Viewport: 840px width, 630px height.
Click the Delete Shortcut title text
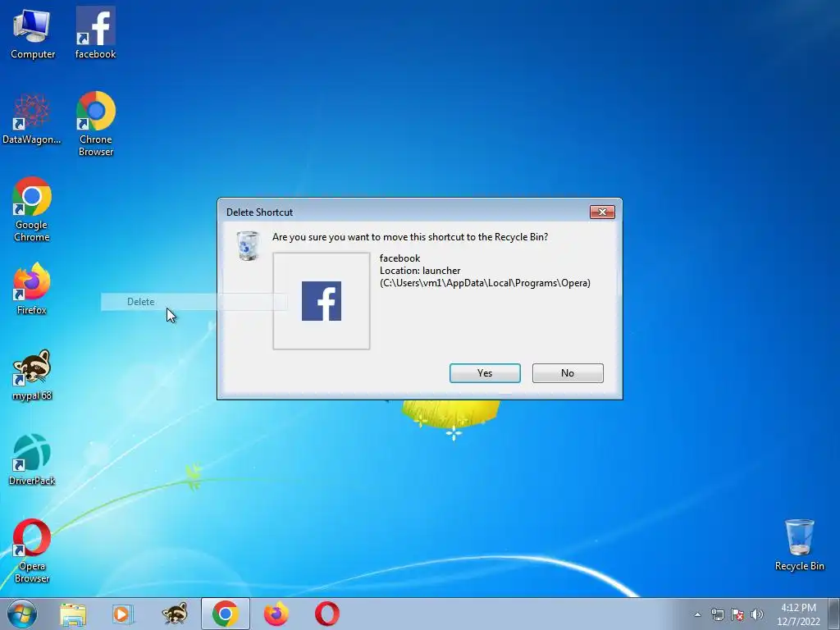coord(259,212)
